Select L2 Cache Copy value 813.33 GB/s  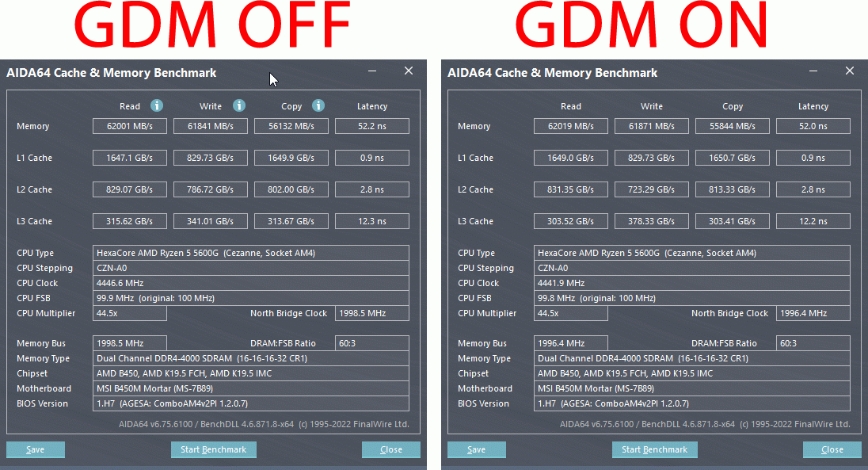coord(733,189)
